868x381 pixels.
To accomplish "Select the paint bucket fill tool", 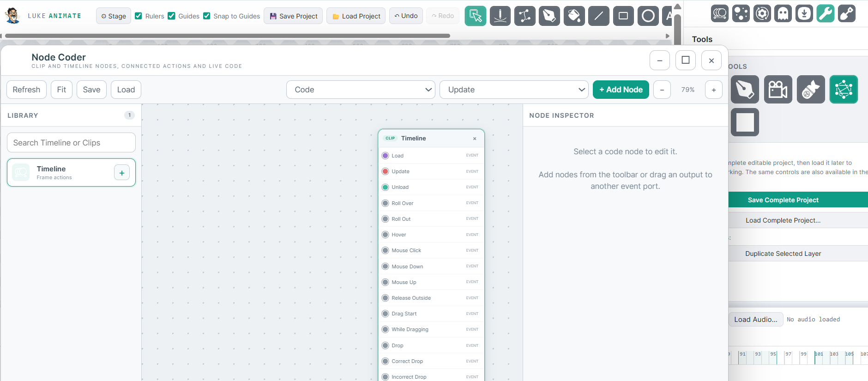I will point(574,16).
